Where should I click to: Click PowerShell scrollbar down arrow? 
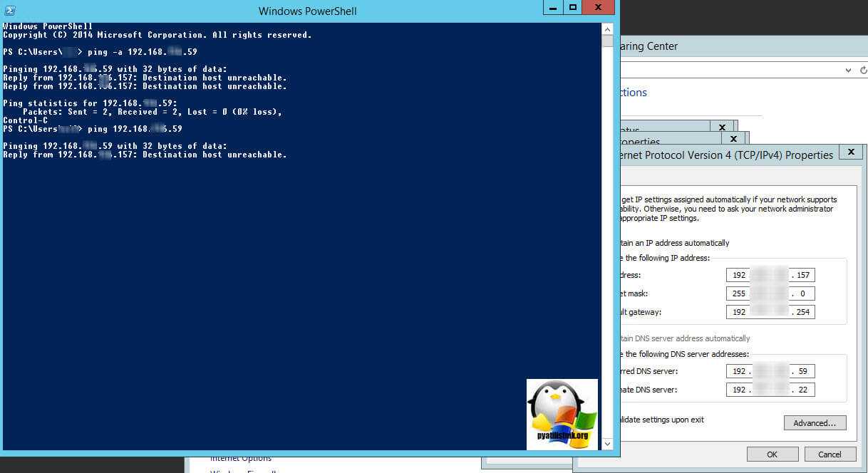(607, 444)
